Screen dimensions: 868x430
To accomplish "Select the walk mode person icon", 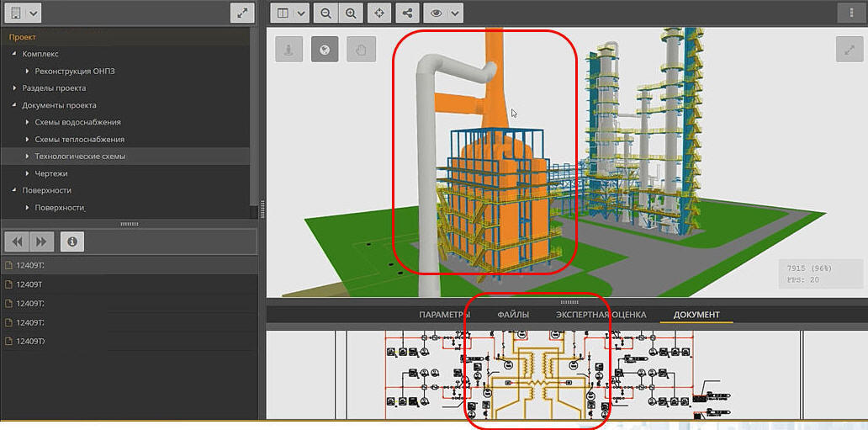I will (288, 50).
